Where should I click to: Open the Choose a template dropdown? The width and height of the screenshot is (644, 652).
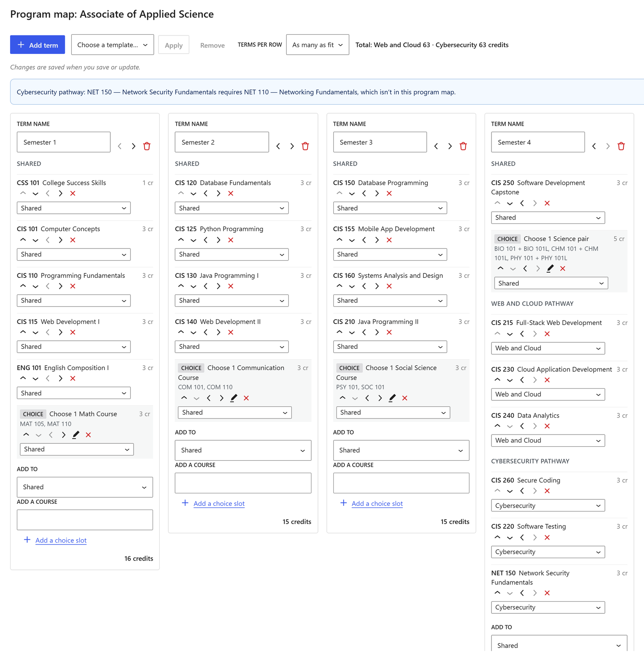[x=113, y=45]
